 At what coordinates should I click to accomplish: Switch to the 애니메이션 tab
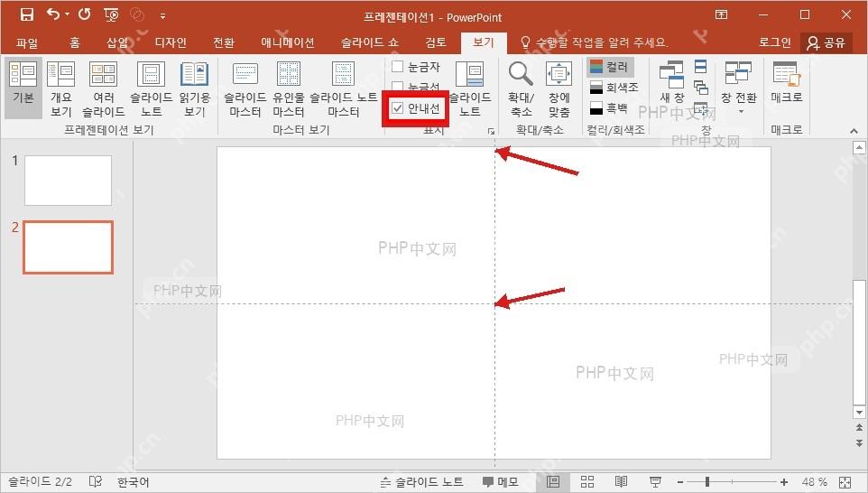click(287, 42)
